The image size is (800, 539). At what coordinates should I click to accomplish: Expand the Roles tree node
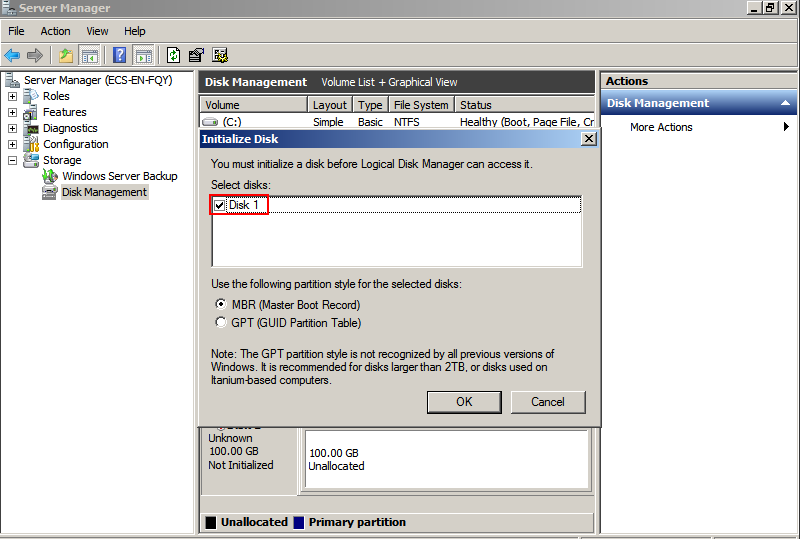coord(13,96)
